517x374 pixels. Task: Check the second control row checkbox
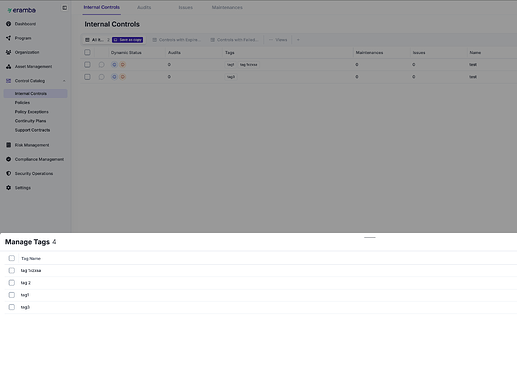click(87, 77)
